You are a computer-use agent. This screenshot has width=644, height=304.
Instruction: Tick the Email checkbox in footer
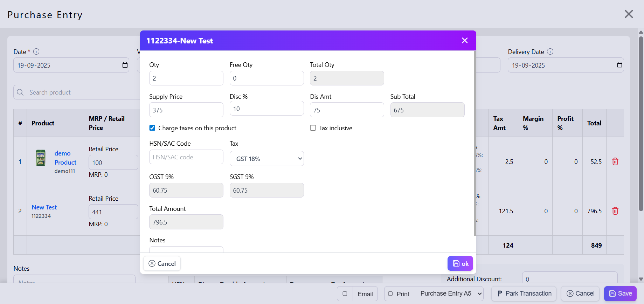(345, 294)
